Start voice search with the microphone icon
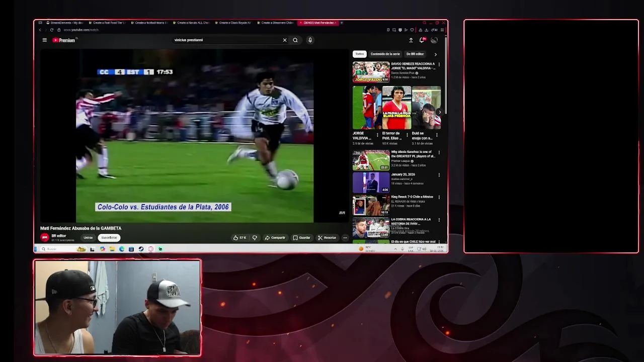This screenshot has width=644, height=362. 310,40
